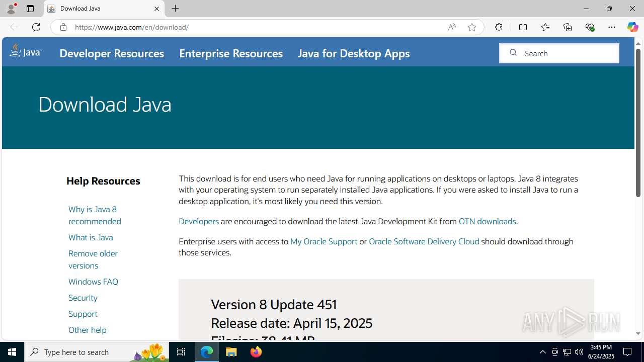Open the volume control icon
Screen dimensions: 644x362
coord(579,352)
